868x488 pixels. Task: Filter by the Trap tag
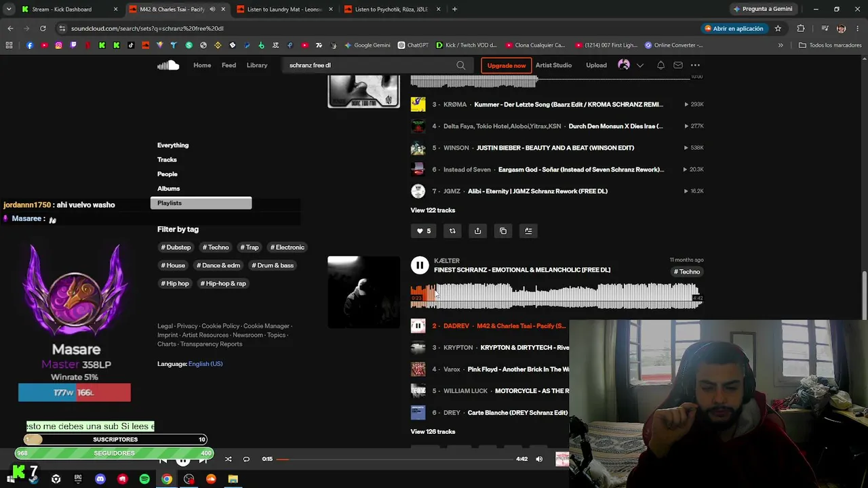(x=250, y=247)
